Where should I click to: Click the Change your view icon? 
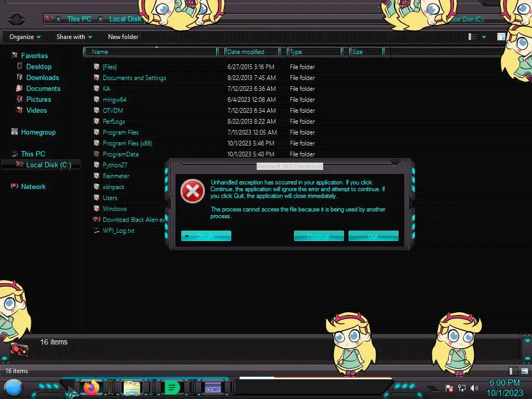473,37
